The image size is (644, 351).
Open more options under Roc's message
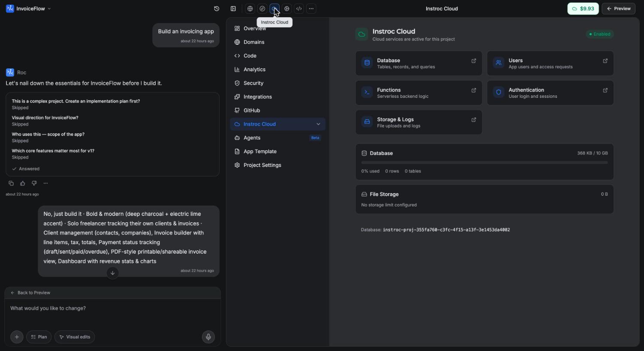tap(46, 183)
